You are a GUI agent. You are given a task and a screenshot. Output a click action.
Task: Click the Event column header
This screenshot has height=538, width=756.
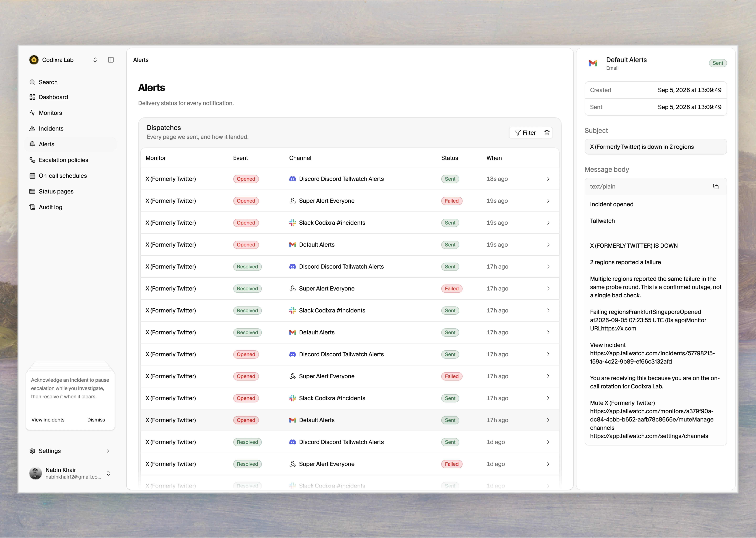point(240,158)
